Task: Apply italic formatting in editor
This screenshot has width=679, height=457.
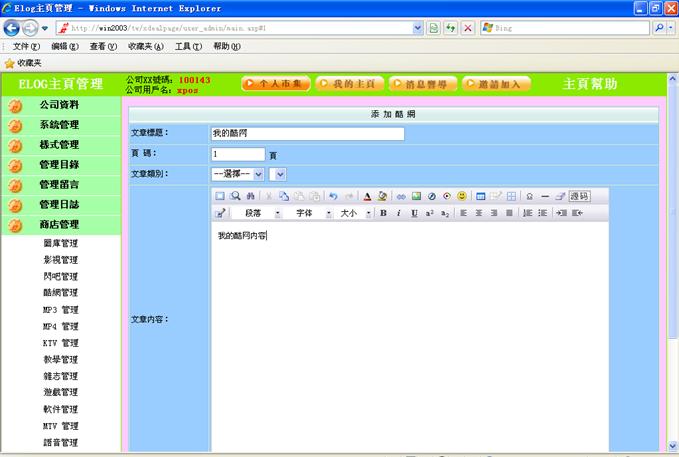Action: pos(398,213)
